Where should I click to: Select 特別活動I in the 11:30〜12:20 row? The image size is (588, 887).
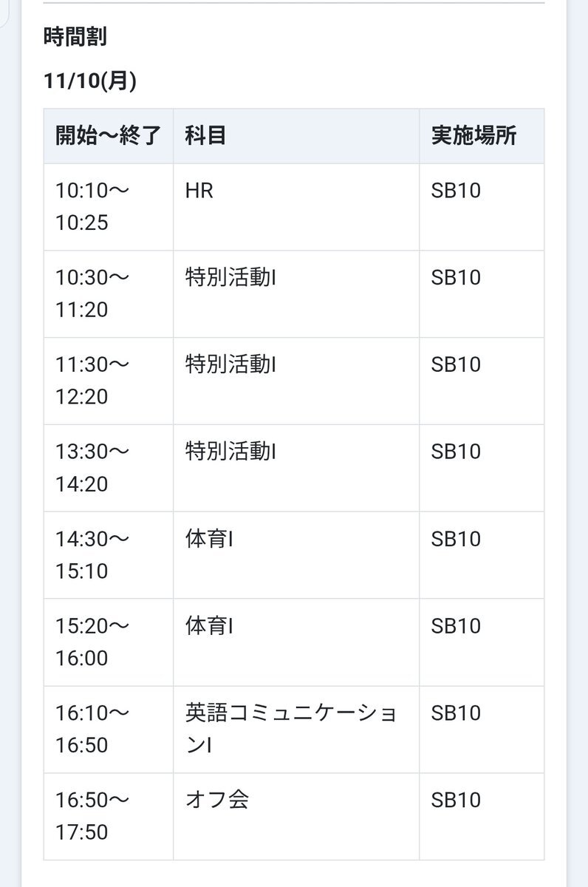[230, 365]
